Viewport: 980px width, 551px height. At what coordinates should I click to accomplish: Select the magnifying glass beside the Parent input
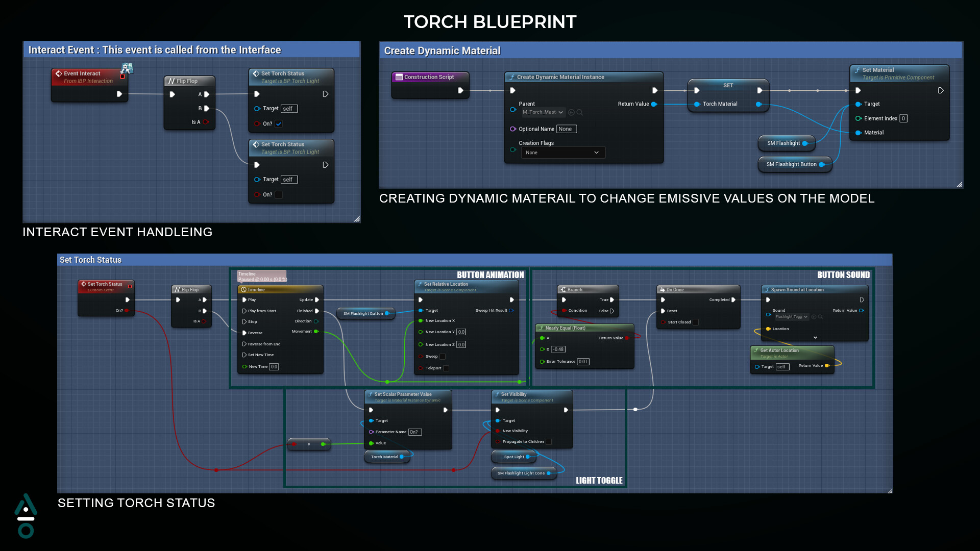579,113
